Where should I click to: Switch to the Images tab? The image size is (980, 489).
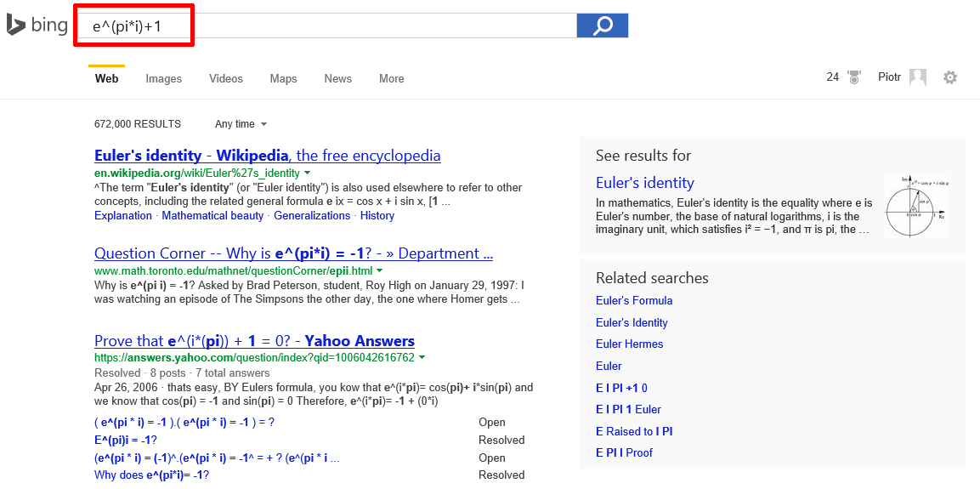pos(164,79)
